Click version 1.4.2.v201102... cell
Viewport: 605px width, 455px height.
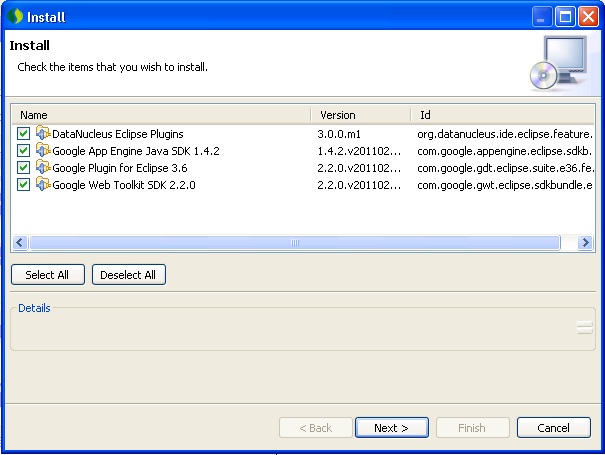point(359,151)
